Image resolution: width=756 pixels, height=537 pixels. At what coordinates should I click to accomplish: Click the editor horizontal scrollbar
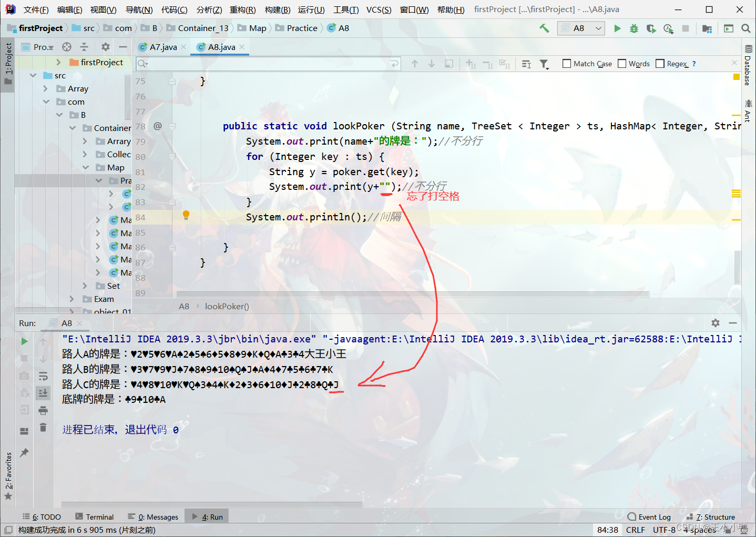[413, 295]
